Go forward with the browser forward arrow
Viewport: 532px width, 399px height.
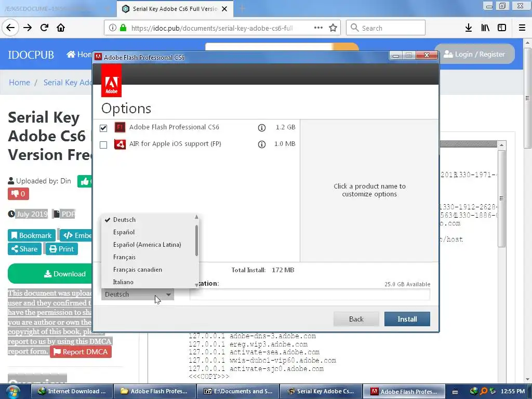tap(28, 28)
